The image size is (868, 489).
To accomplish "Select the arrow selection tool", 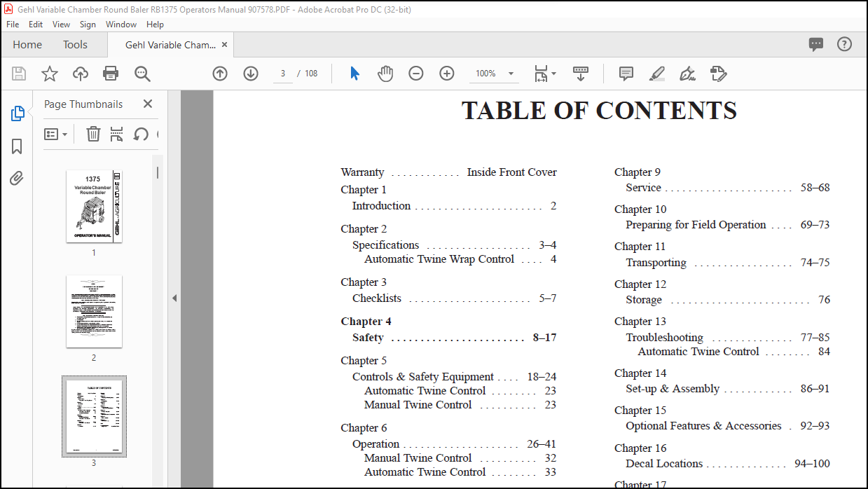I will click(x=355, y=74).
